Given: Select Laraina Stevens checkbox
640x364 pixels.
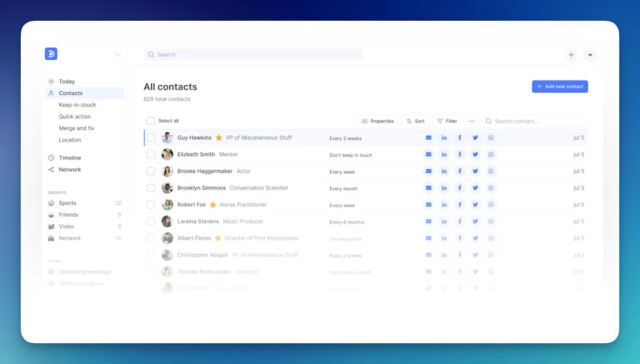Looking at the screenshot, I should click(151, 221).
